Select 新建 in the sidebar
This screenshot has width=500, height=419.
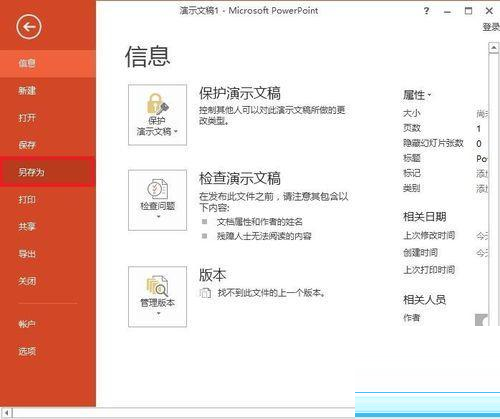coord(48,91)
